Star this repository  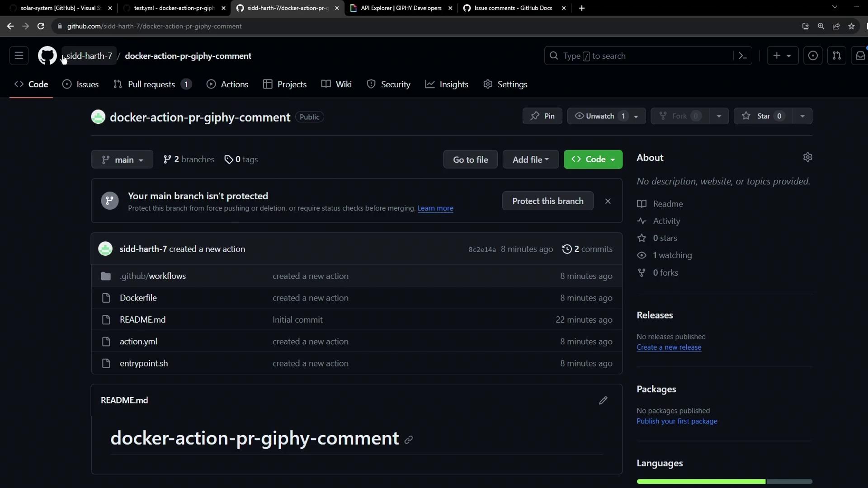(763, 116)
